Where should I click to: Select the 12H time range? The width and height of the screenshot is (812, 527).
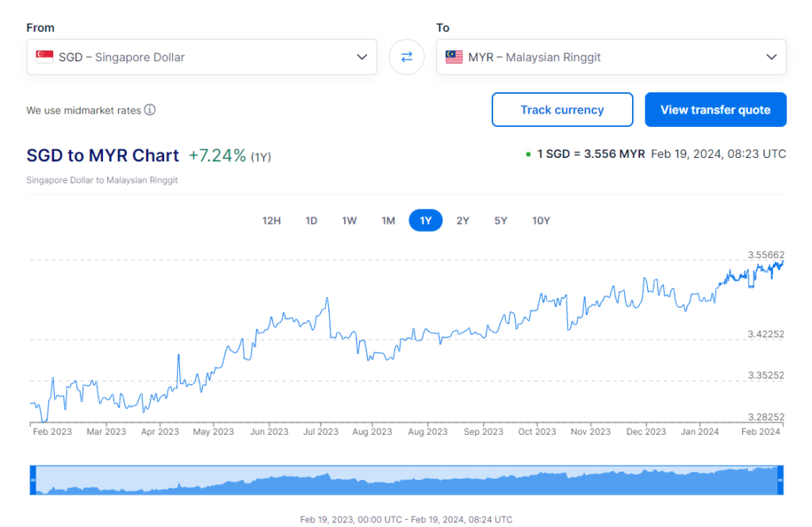point(271,221)
